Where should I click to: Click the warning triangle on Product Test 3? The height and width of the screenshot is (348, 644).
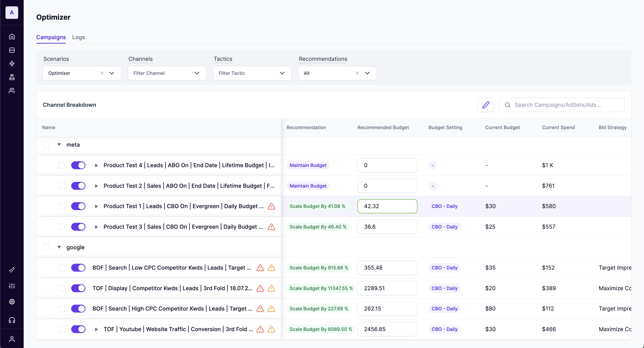[x=271, y=227]
